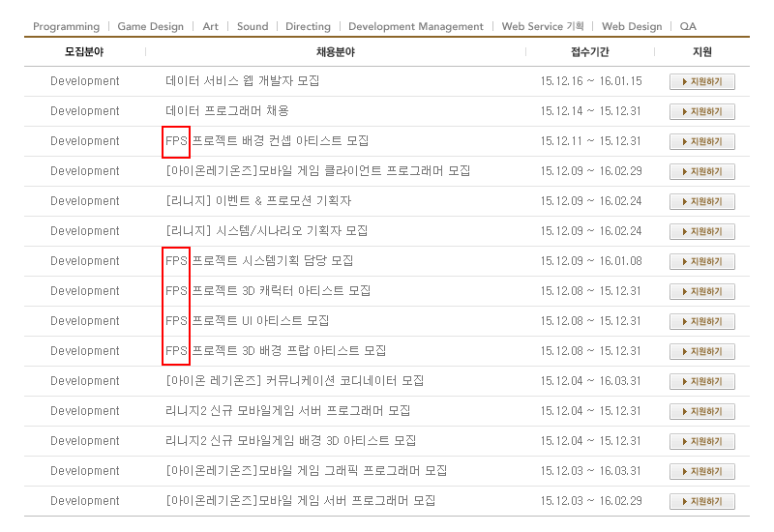Open the Development Management tab
This screenshot has width=774, height=532.
point(415,26)
